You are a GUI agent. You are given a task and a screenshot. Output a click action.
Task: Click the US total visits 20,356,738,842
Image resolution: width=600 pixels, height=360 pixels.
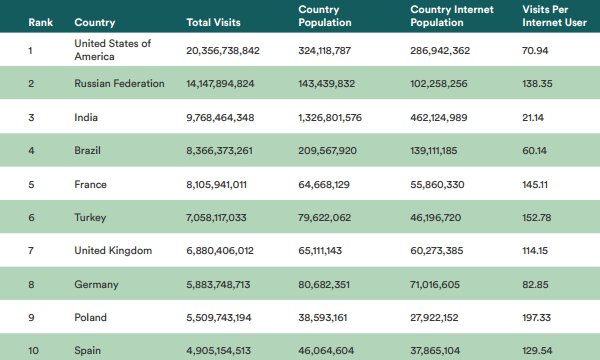[x=223, y=50]
